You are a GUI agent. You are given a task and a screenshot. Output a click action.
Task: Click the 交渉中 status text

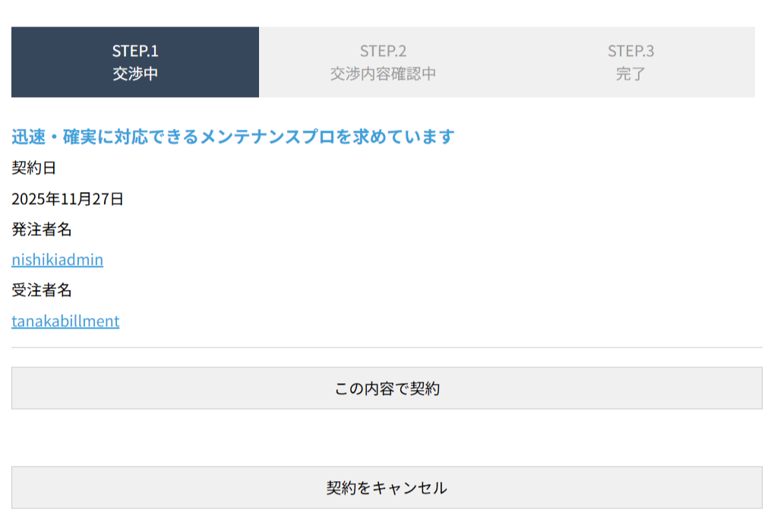tap(135, 74)
